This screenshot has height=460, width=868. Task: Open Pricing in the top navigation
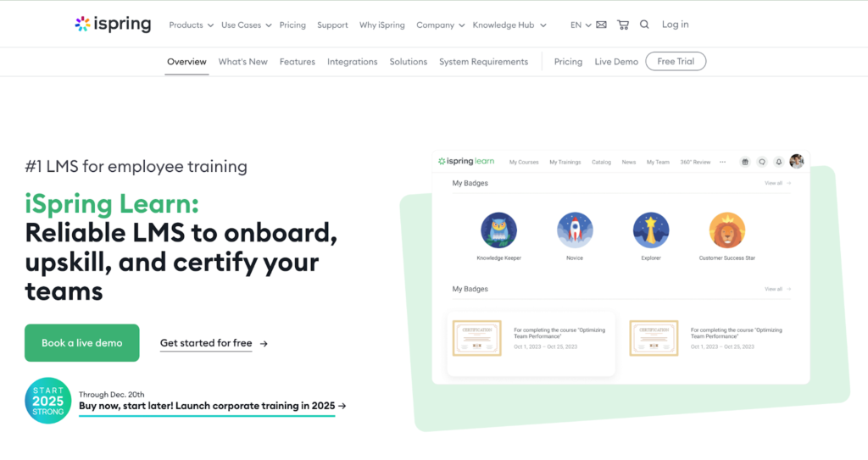pyautogui.click(x=292, y=25)
